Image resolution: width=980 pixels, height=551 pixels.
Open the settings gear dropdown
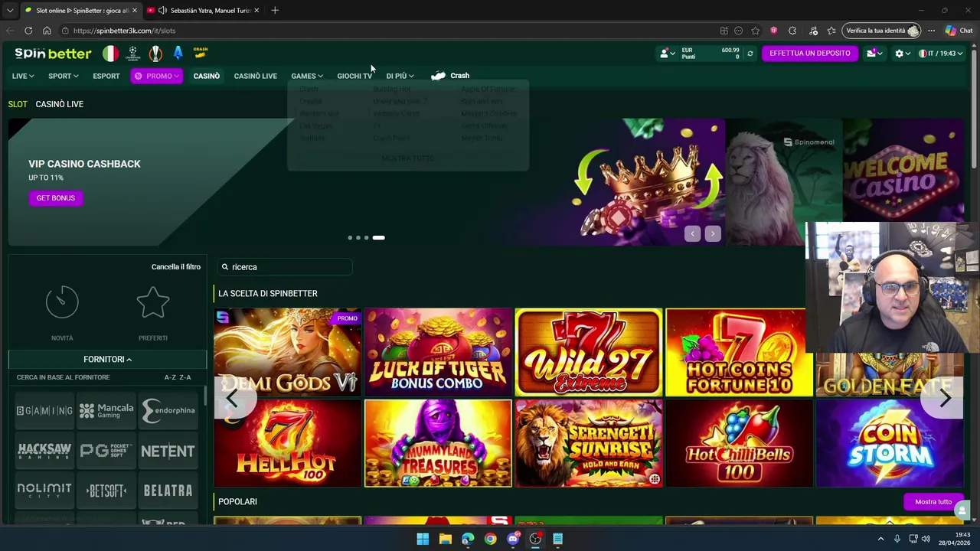coord(902,54)
